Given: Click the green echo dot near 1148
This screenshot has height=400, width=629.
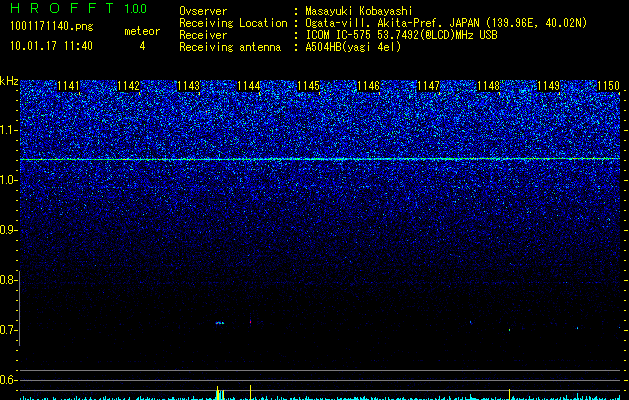Looking at the screenshot, I should [x=509, y=330].
